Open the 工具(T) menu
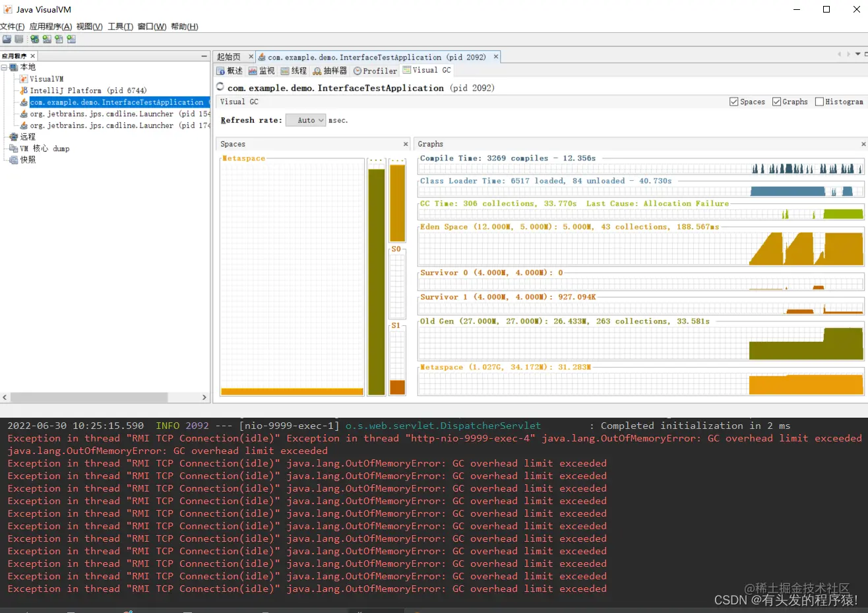Image resolution: width=868 pixels, height=613 pixels. (x=120, y=26)
